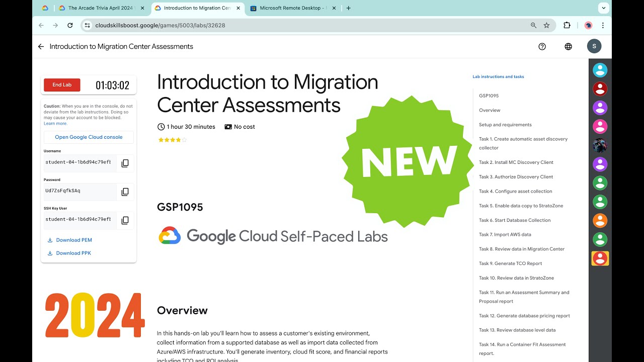Open the help question mark icon

[x=542, y=46]
